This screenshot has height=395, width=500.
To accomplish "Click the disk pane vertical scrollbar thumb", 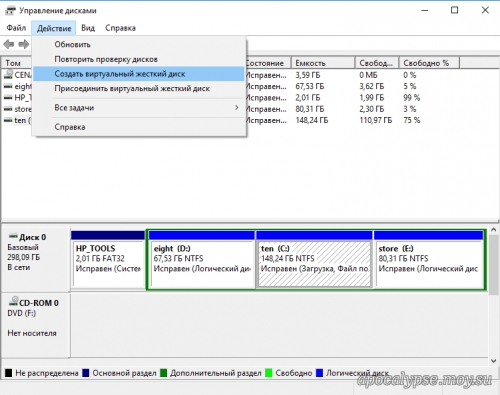I will tap(494, 265).
